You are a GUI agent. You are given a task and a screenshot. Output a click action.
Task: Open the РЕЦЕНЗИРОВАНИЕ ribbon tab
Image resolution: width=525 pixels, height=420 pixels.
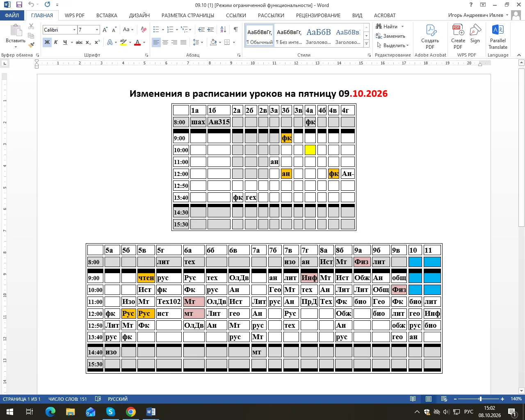tap(318, 15)
